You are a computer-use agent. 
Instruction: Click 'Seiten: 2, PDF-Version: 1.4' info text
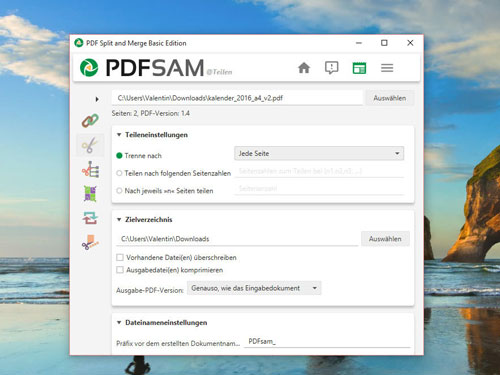151,113
